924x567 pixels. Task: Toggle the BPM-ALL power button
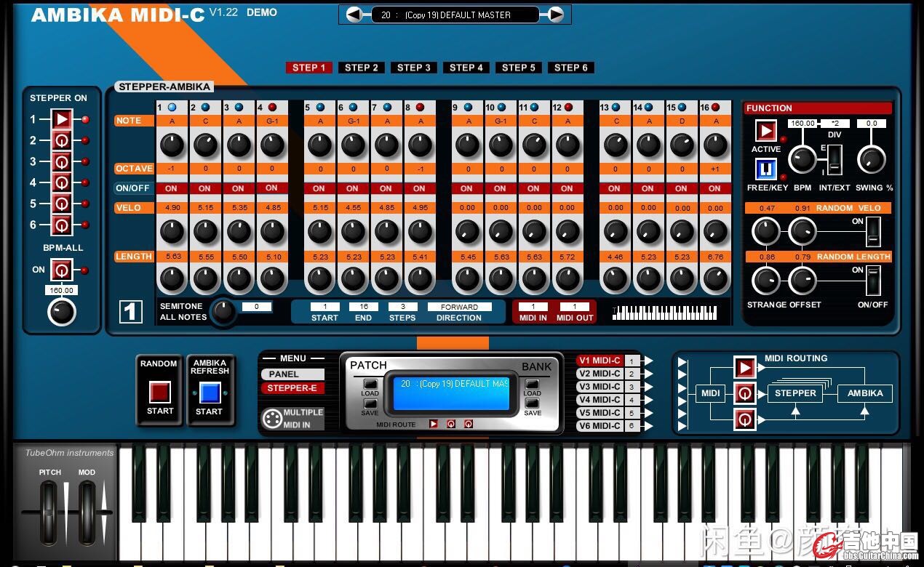[x=62, y=270]
